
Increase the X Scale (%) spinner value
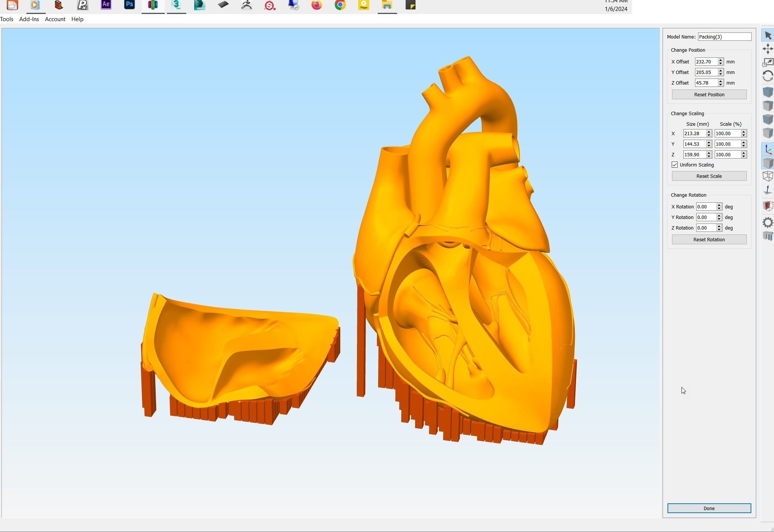pyautogui.click(x=744, y=132)
